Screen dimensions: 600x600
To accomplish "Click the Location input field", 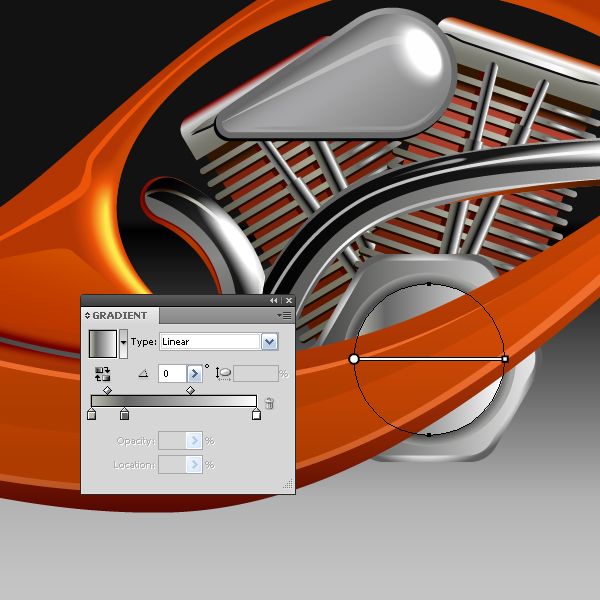I will pos(172,465).
